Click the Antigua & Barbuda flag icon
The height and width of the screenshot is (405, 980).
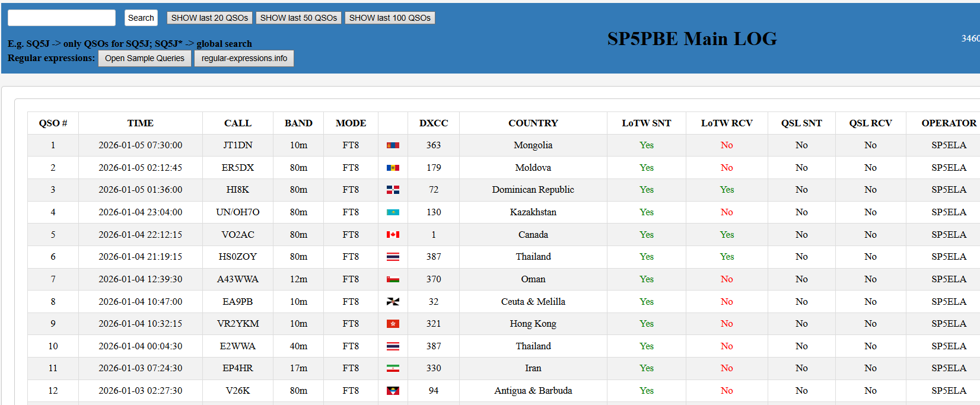click(x=393, y=391)
